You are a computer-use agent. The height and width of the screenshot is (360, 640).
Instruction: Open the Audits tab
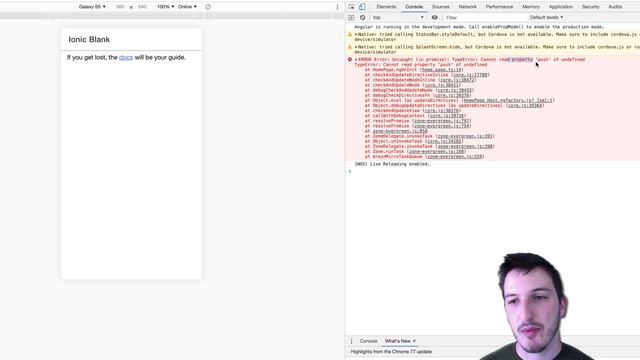coord(615,7)
